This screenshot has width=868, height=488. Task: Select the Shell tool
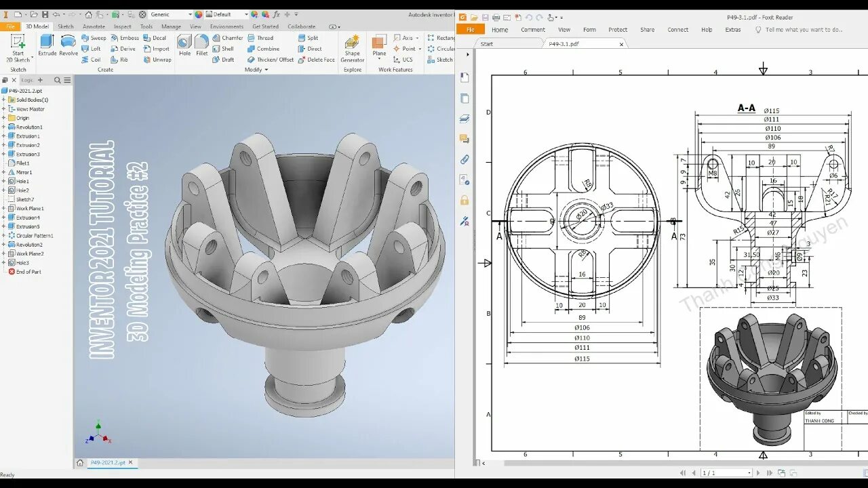point(224,49)
